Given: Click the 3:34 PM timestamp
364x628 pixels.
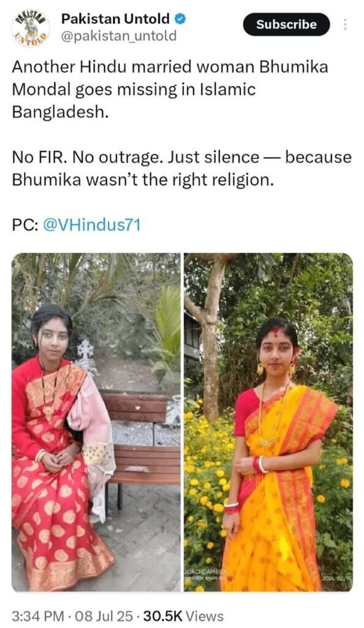Looking at the screenshot, I should (x=38, y=616).
